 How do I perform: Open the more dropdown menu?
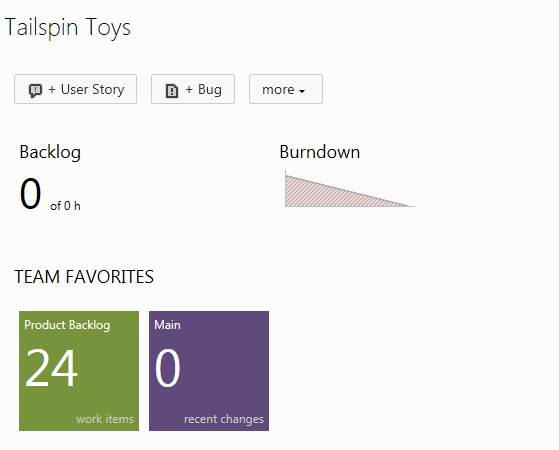286,89
